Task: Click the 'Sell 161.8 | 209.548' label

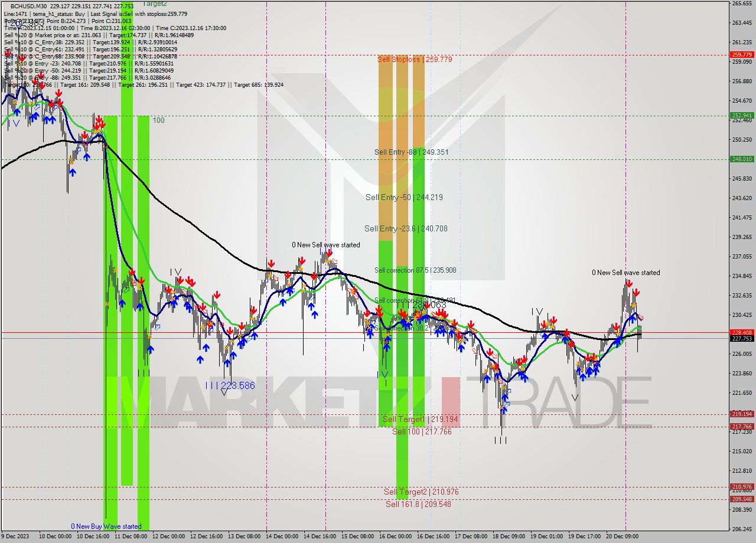Action: coord(418,505)
